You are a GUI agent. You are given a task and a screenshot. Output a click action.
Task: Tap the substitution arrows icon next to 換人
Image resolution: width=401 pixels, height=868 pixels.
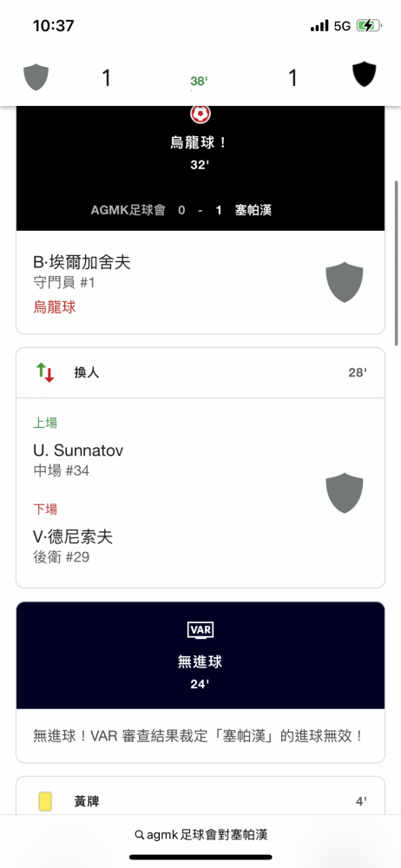(45, 372)
